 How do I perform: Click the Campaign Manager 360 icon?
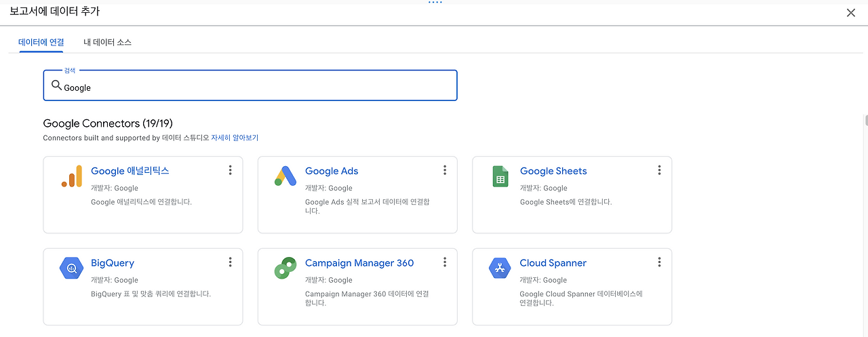tap(285, 269)
